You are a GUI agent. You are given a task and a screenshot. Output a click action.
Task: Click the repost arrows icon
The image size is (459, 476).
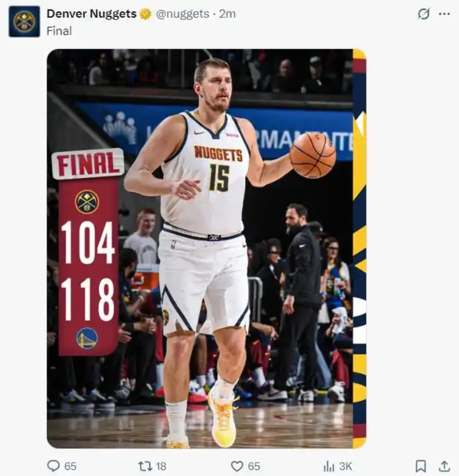(x=145, y=466)
